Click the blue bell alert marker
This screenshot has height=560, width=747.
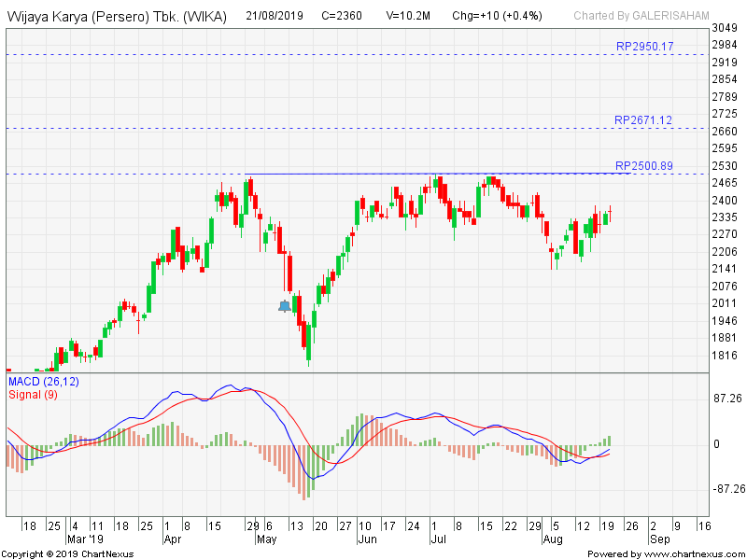285,305
